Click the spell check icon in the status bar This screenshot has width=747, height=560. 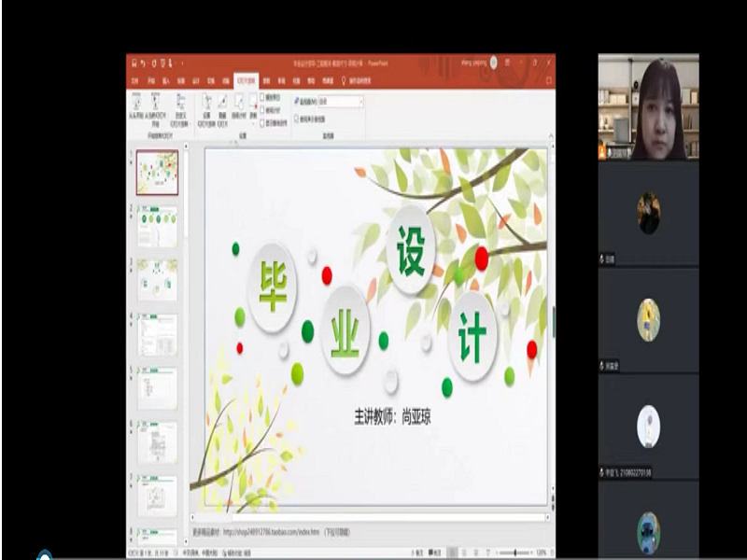(x=176, y=553)
